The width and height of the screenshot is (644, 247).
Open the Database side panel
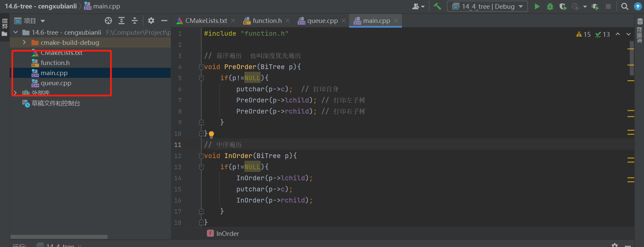pos(640,30)
